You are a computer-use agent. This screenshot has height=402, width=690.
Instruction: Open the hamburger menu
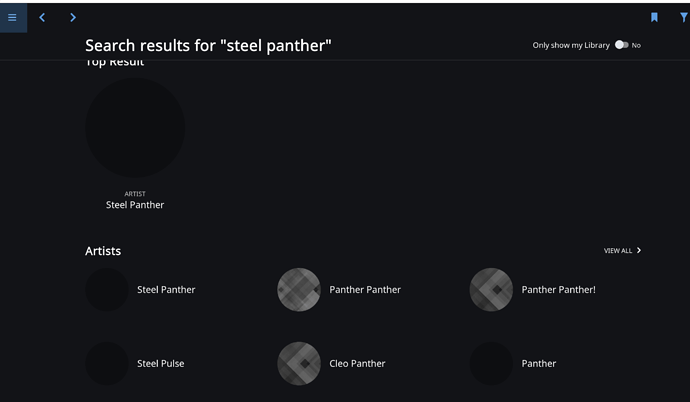tap(12, 18)
